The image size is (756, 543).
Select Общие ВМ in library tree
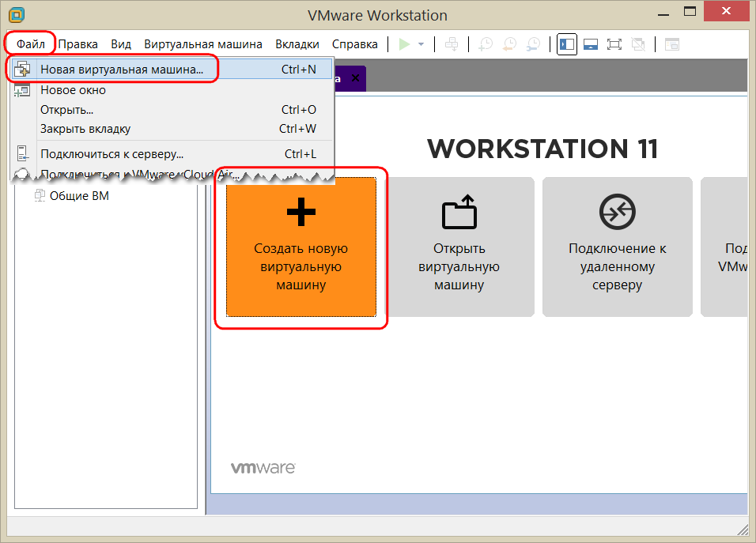tap(79, 195)
